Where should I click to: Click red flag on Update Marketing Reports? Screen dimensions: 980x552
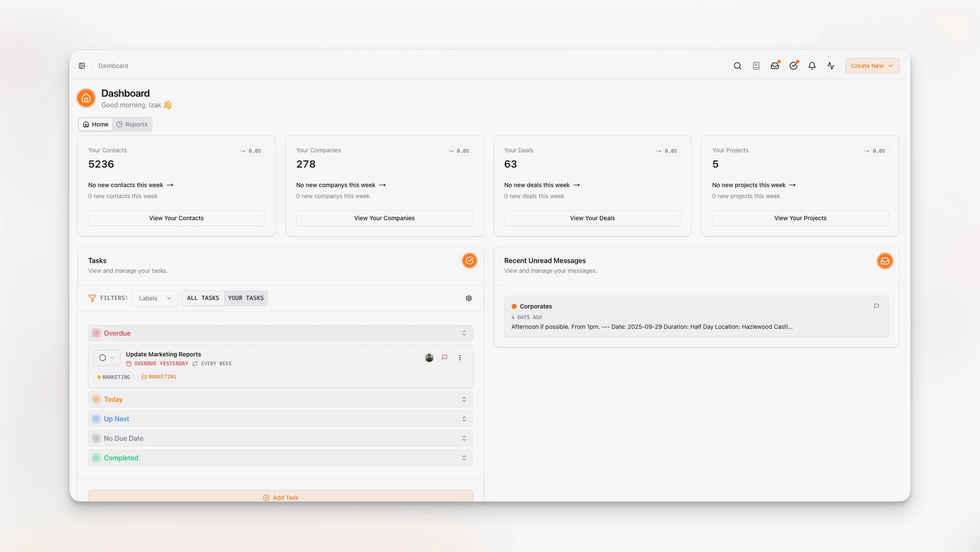444,357
